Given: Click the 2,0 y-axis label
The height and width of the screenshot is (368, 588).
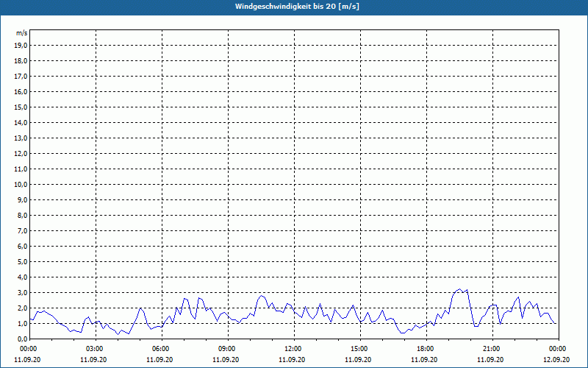Looking at the screenshot, I should (x=22, y=308).
